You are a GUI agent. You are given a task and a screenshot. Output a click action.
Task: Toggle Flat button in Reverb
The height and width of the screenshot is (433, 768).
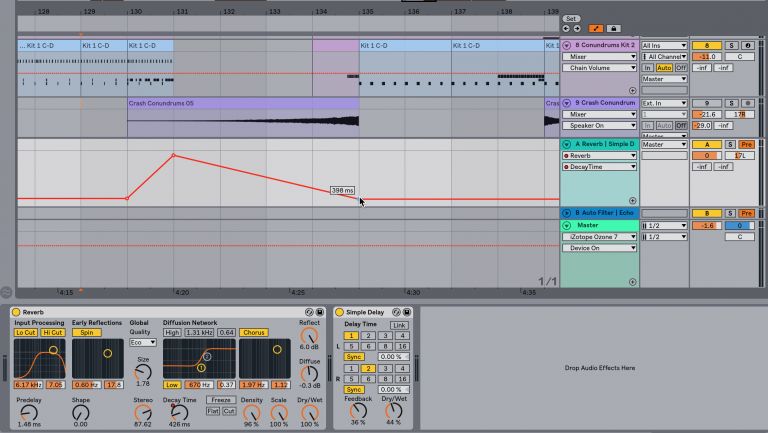tap(213, 411)
